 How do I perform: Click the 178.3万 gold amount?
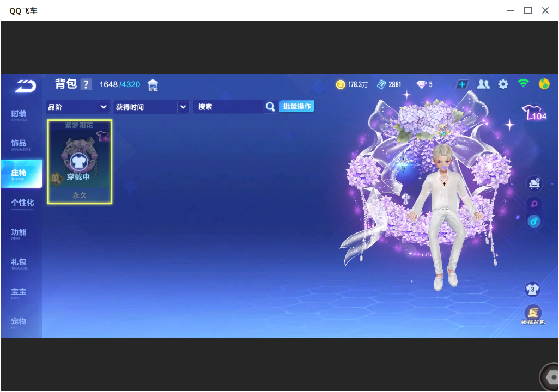[x=358, y=84]
